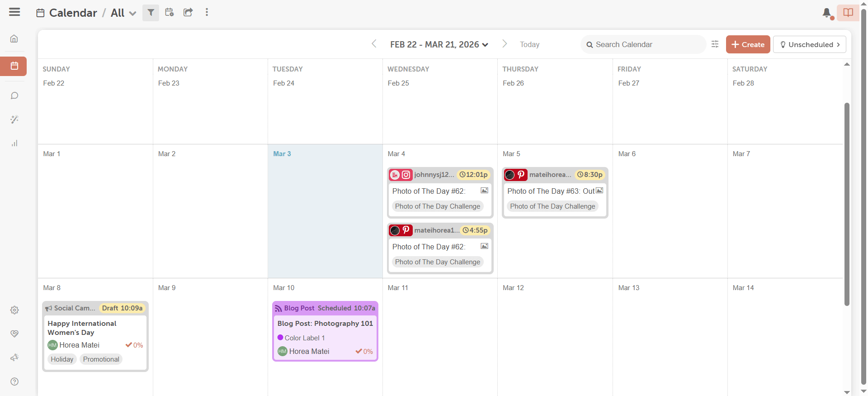Share the calendar using the share icon
Viewport: 868px width, 396px height.
(x=188, y=13)
